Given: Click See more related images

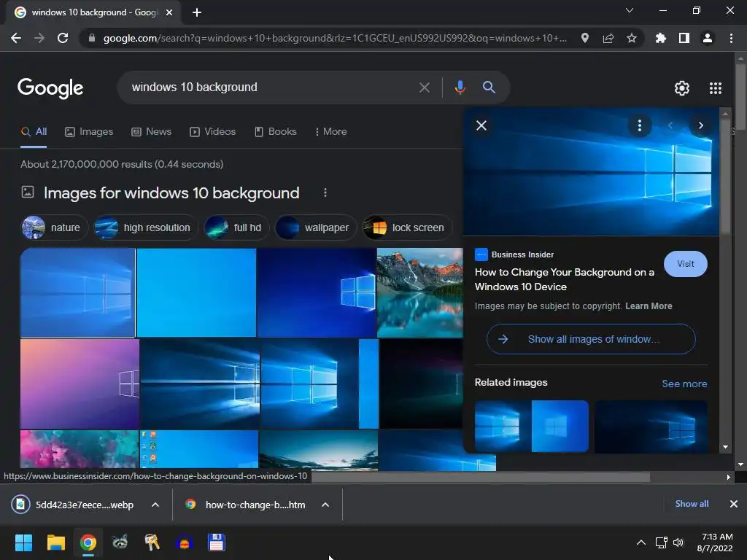Looking at the screenshot, I should coord(684,384).
